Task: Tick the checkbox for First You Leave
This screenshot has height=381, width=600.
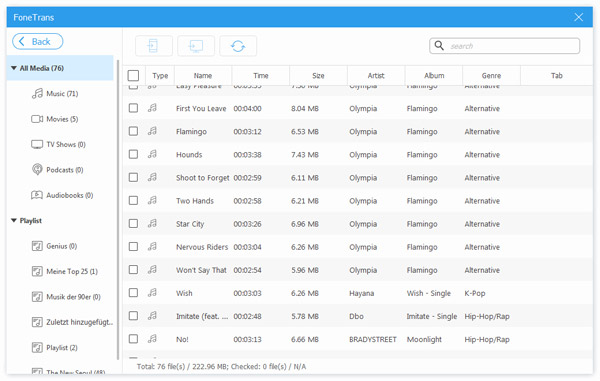Action: pyautogui.click(x=133, y=108)
